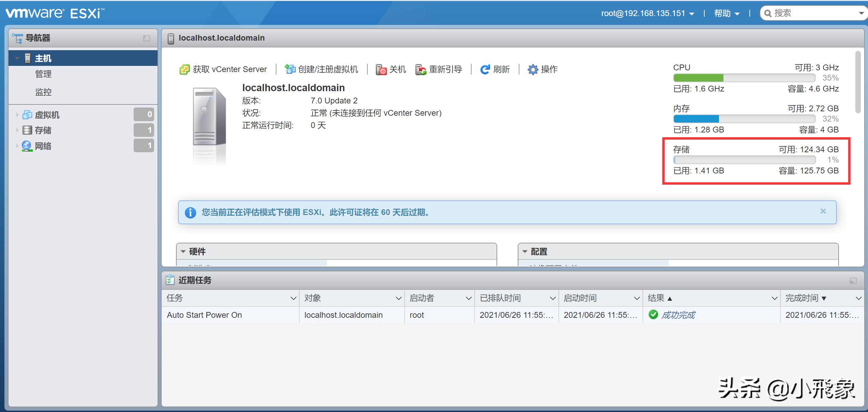The image size is (868, 412).
Task: Click the 虚拟机 sidebar icon
Action: click(27, 115)
